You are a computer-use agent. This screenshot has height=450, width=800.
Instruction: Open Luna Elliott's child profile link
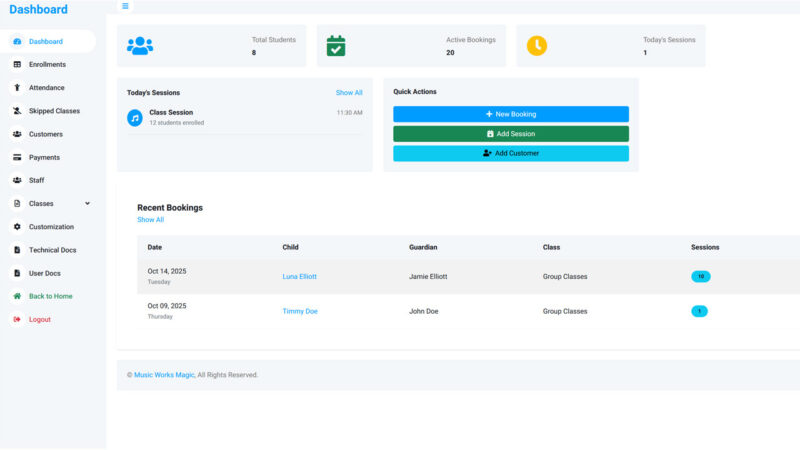(299, 276)
